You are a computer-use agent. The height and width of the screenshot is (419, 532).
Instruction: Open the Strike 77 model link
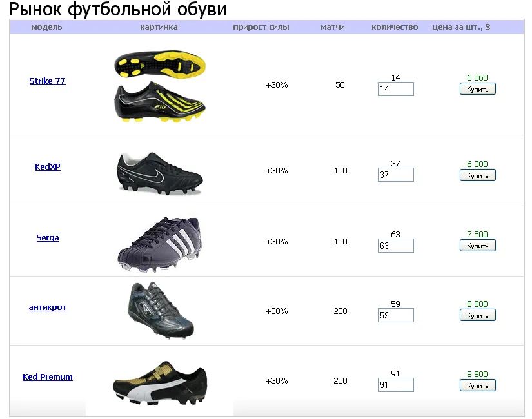(x=47, y=81)
